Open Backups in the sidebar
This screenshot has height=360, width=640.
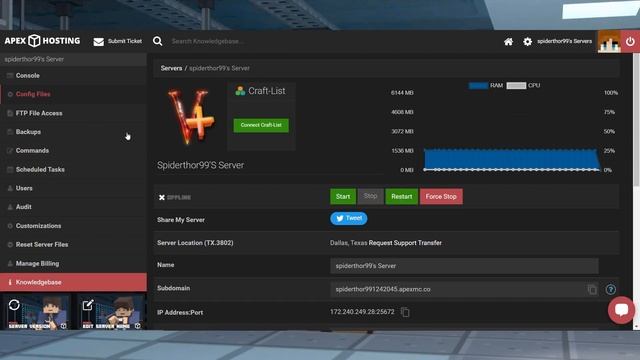pyautogui.click(x=73, y=132)
